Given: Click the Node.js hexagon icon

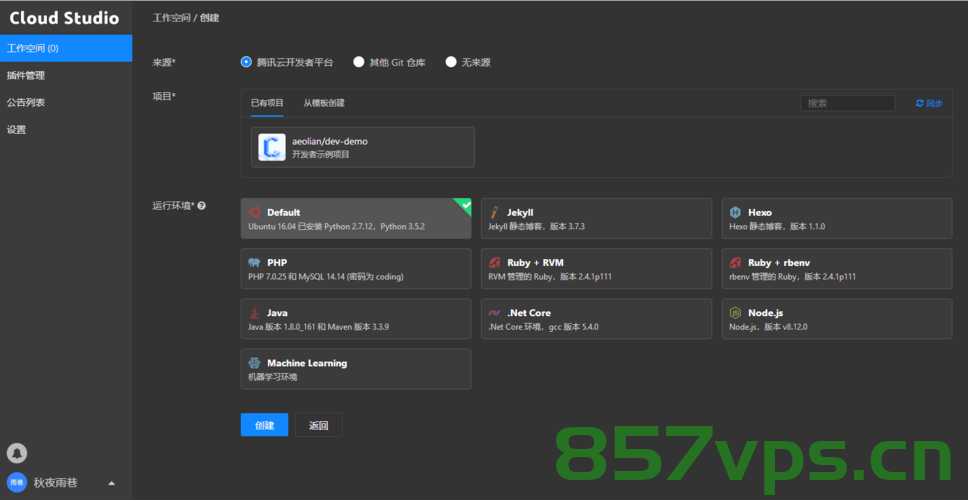Looking at the screenshot, I should tap(735, 313).
